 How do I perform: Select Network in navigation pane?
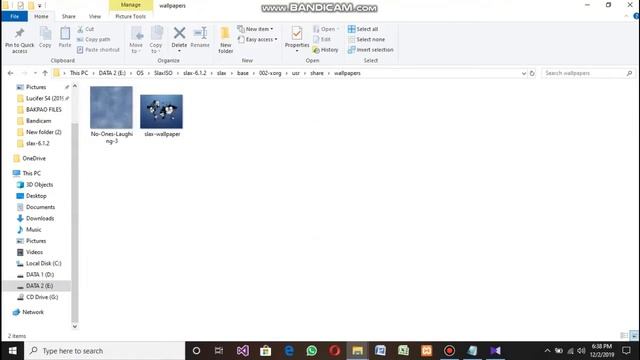click(33, 312)
